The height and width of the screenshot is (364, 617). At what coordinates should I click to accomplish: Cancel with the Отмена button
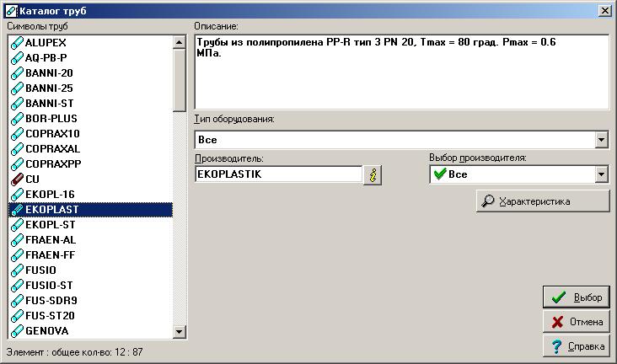576,322
